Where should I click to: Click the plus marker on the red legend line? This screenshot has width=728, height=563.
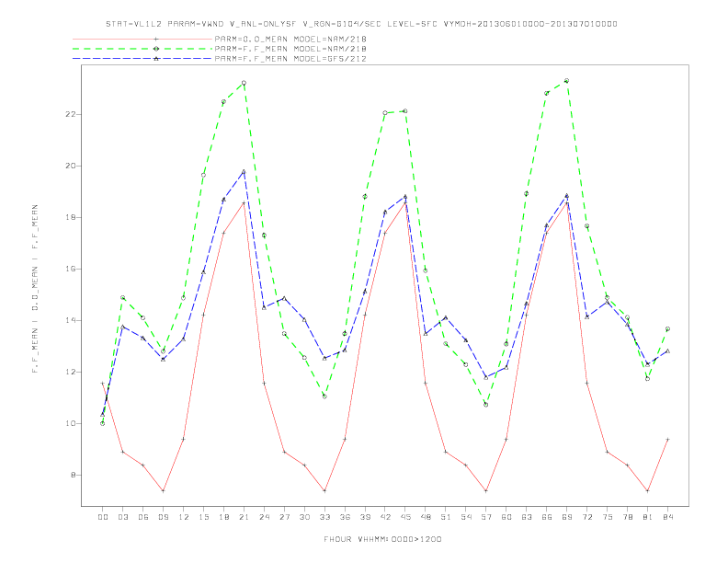(x=156, y=39)
